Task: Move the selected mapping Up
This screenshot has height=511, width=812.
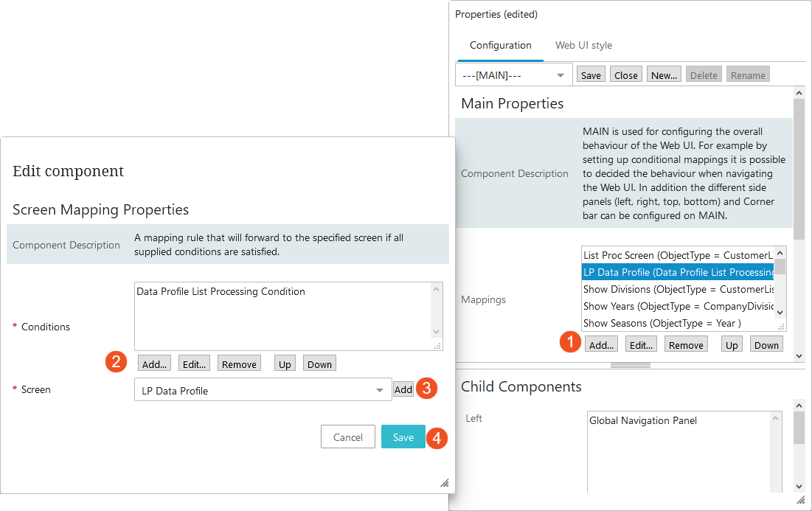Action: pyautogui.click(x=731, y=344)
